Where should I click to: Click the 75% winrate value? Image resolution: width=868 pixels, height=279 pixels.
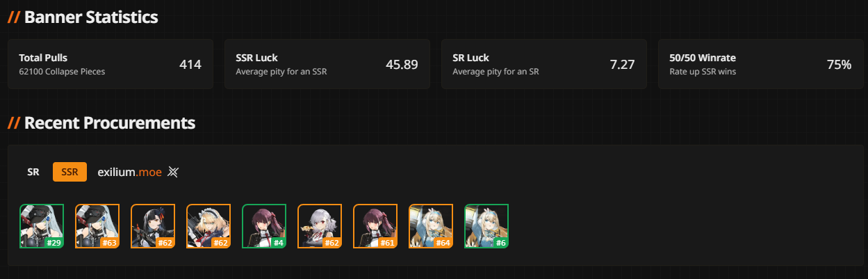[x=839, y=65]
